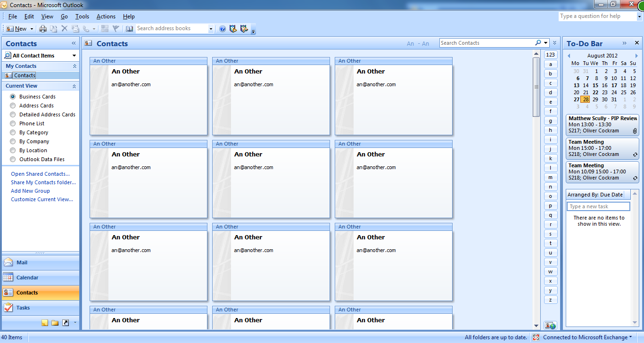Image resolution: width=644 pixels, height=343 pixels.
Task: Open the Tasks pane button
Action: coord(41,308)
